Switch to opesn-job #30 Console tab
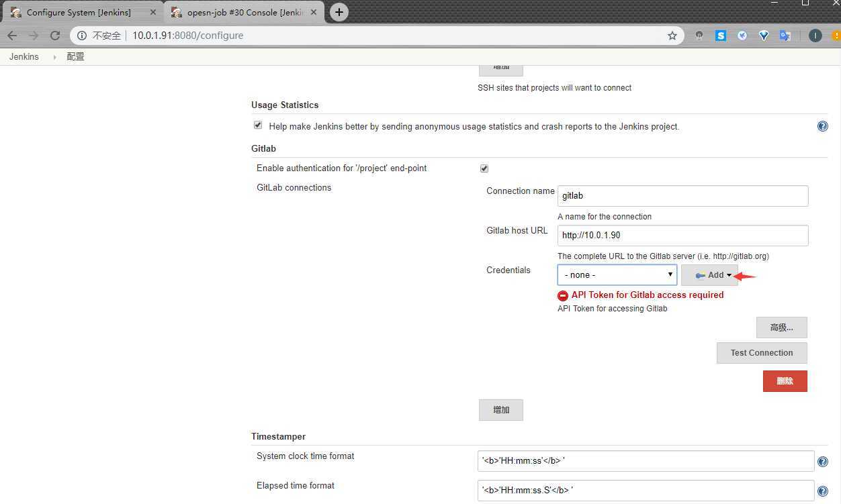Image resolution: width=841 pixels, height=504 pixels. [240, 12]
